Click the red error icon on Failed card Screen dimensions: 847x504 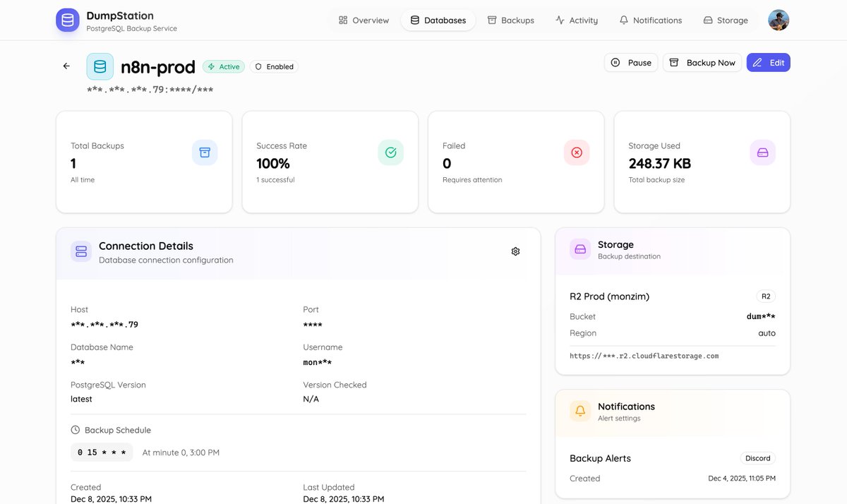point(577,152)
